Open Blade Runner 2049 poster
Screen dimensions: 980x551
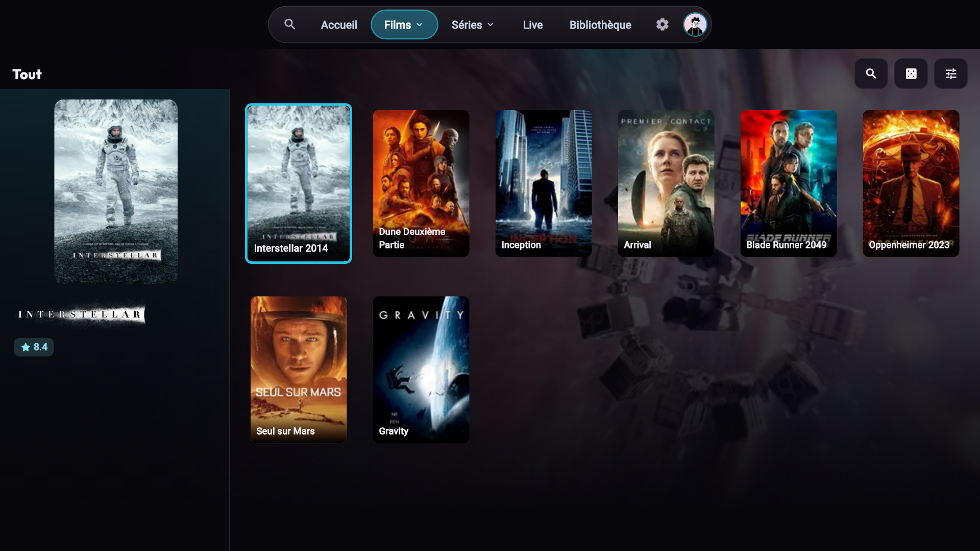pyautogui.click(x=789, y=183)
